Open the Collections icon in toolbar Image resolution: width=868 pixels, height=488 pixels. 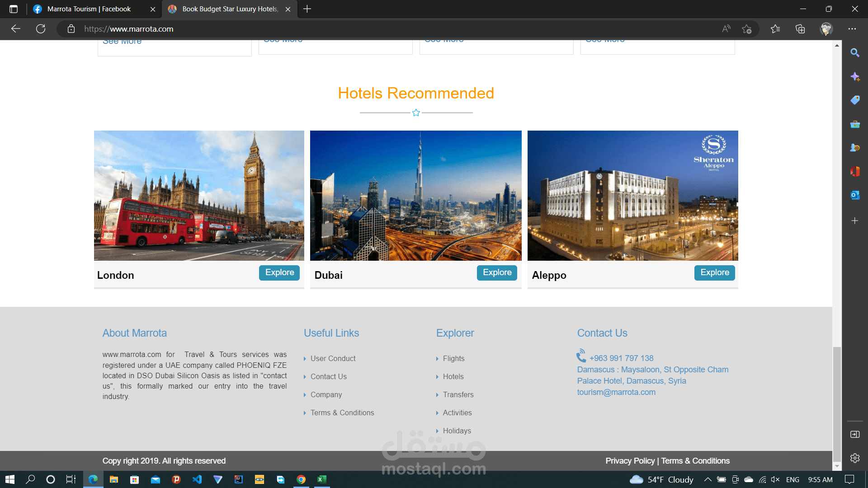(800, 29)
